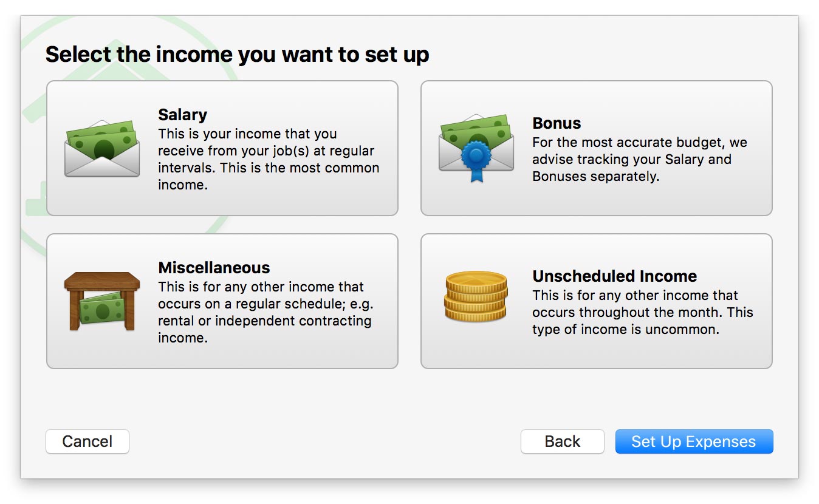Screen dimensions: 819x504
Task: Go Back to the previous step
Action: (x=562, y=441)
